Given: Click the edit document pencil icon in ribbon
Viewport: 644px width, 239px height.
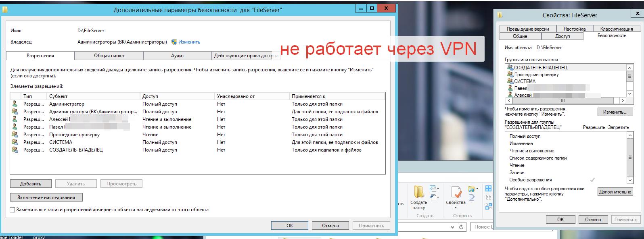Looking at the screenshot, I should point(471,197).
